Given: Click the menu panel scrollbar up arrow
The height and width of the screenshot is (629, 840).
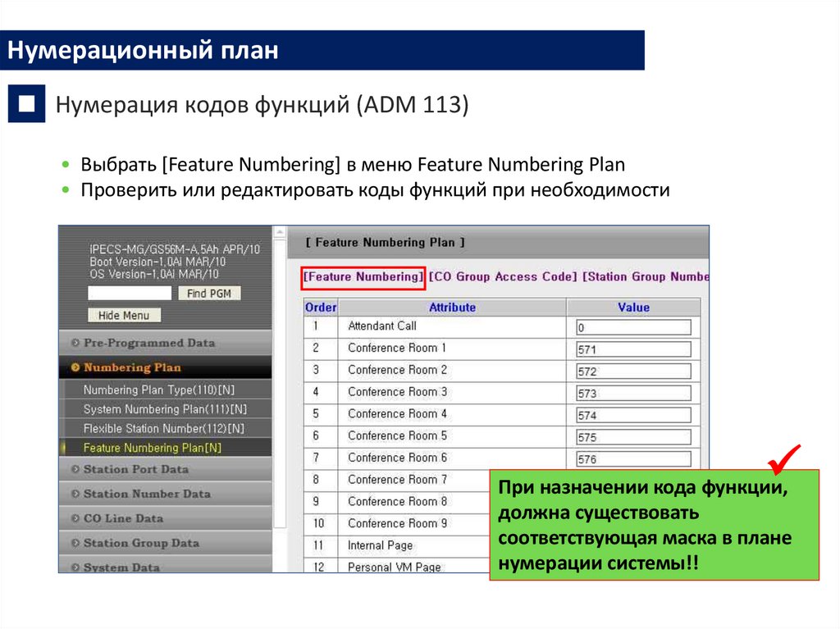Looking at the screenshot, I should pos(280,233).
